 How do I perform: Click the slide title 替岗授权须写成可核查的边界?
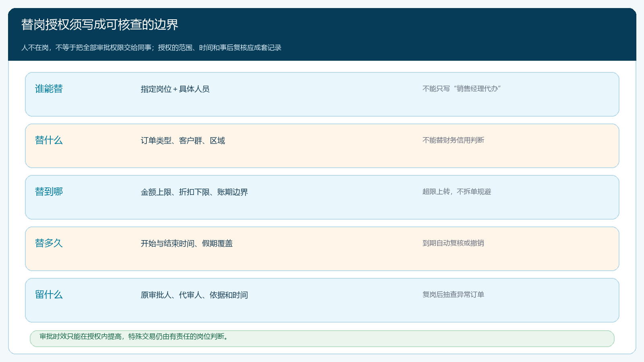tap(100, 25)
